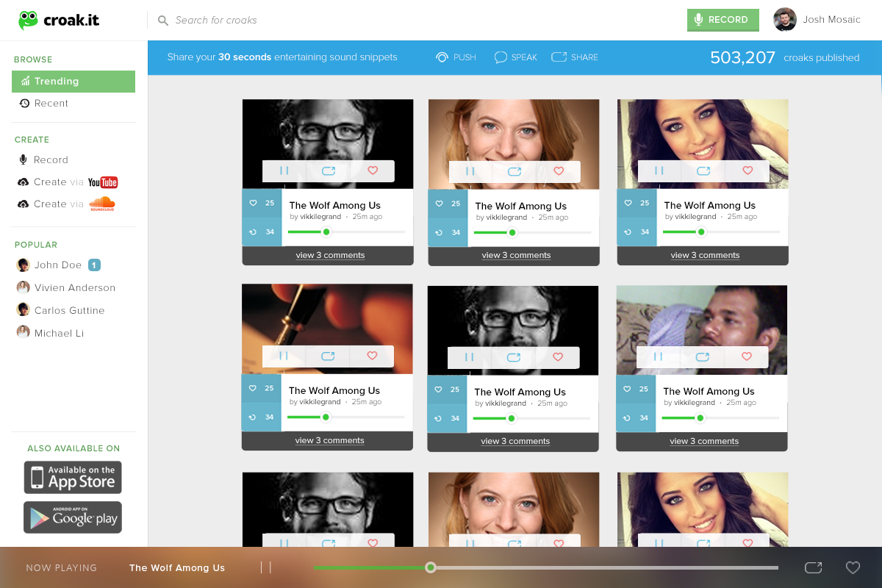This screenshot has width=882, height=588.
Task: Focus the "Search for croaks" field
Action: coord(216,21)
